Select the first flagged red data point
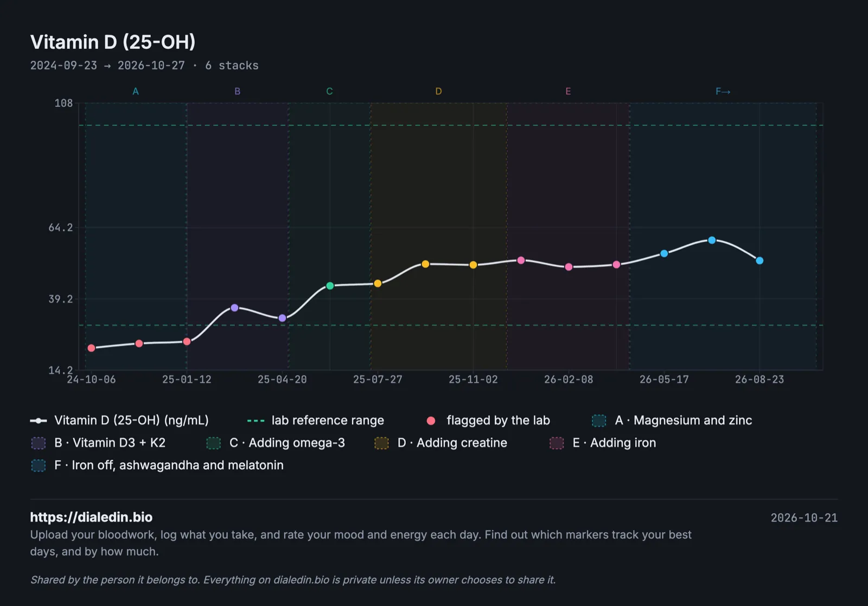The height and width of the screenshot is (606, 868). (x=91, y=348)
